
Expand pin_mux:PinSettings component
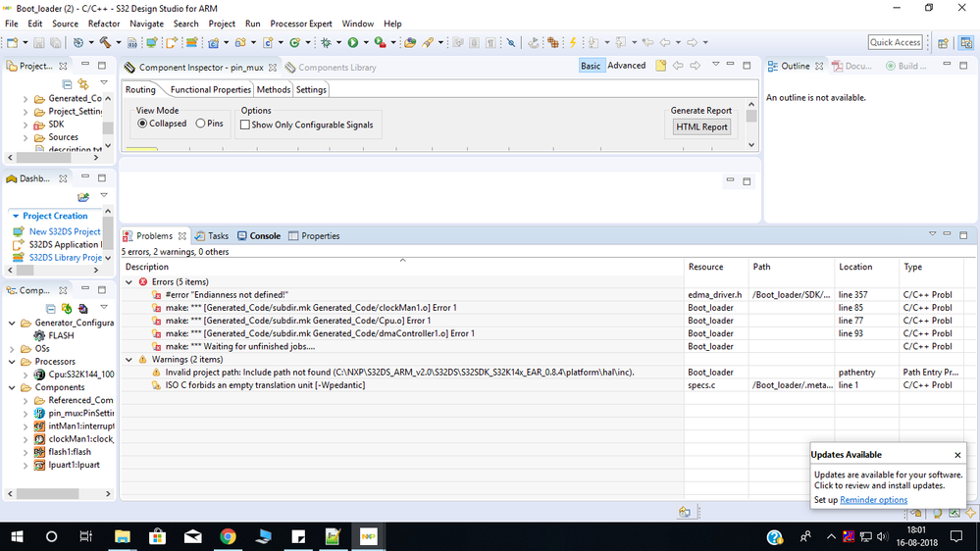pos(26,414)
